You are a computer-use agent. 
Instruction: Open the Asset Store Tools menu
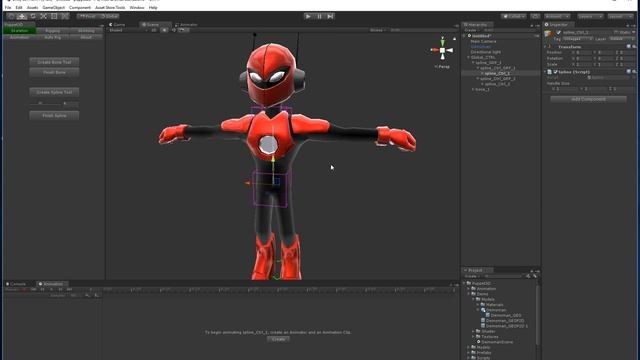tap(110, 7)
